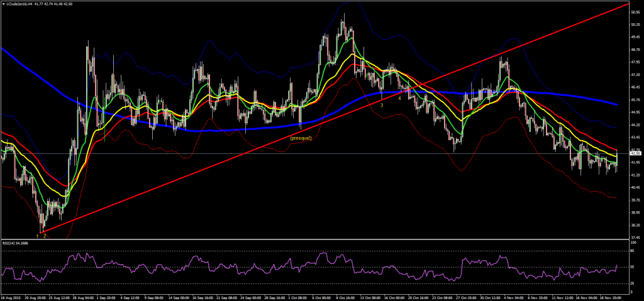Click 27 Oct 20:00 on time axis
644x301 pixels.
pyautogui.click(x=469, y=297)
